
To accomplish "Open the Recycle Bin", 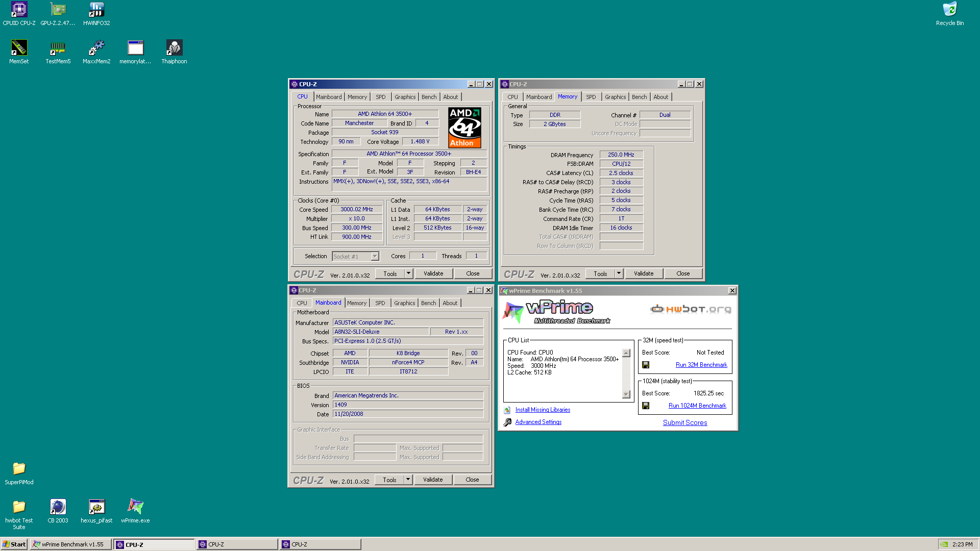I will (x=949, y=14).
